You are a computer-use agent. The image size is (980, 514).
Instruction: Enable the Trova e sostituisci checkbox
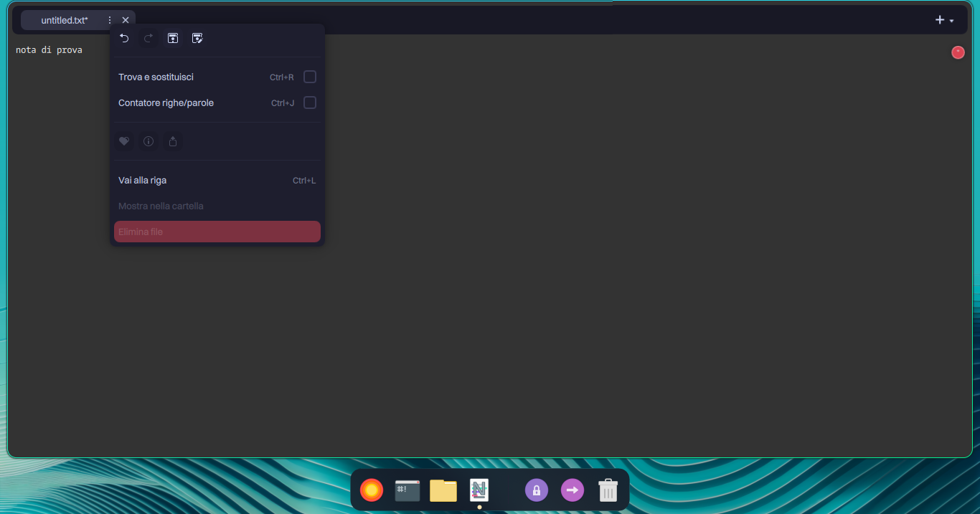click(310, 77)
